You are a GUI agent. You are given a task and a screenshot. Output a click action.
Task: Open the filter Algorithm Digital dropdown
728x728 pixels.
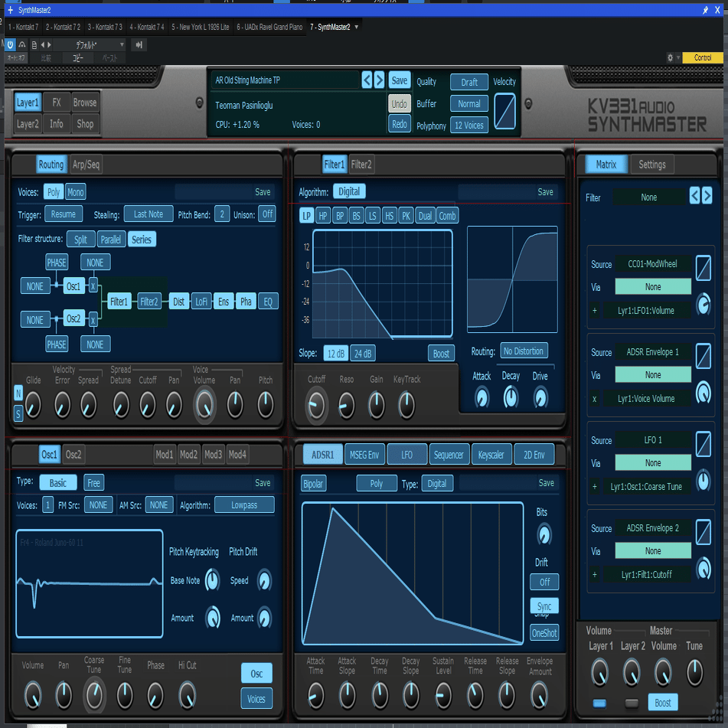tap(349, 191)
